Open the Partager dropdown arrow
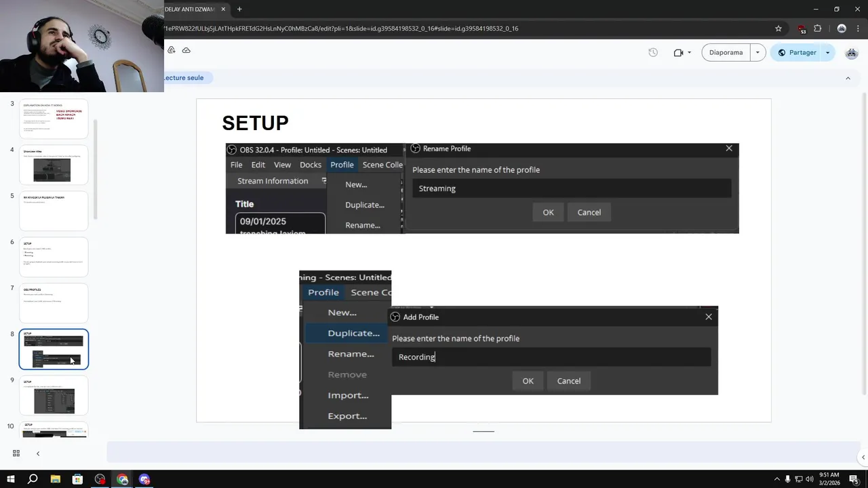 point(827,52)
